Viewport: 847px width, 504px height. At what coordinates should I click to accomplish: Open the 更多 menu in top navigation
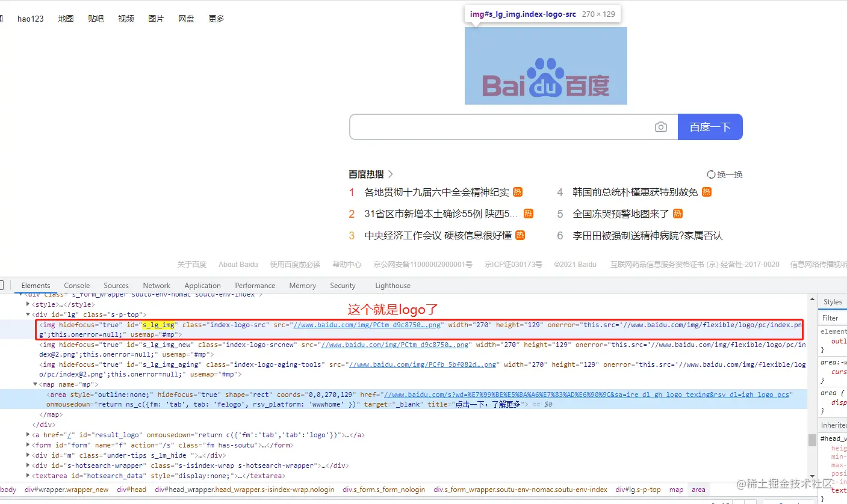(x=216, y=19)
